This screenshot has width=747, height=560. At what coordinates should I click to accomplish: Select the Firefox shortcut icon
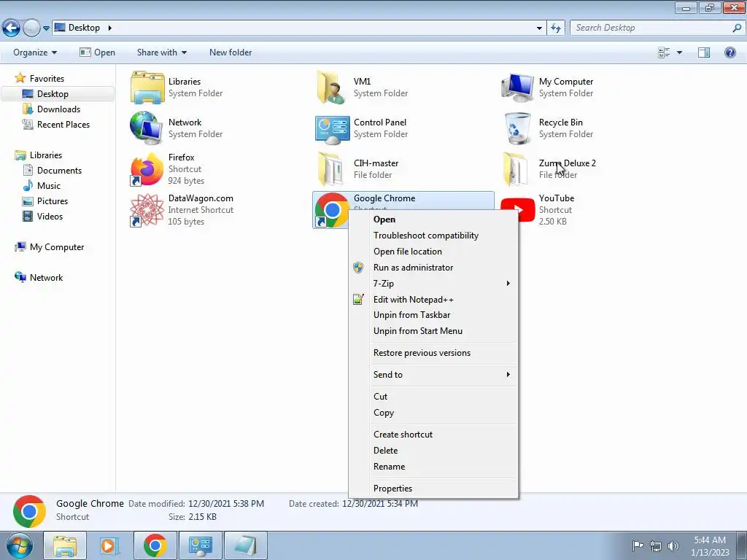(x=147, y=169)
